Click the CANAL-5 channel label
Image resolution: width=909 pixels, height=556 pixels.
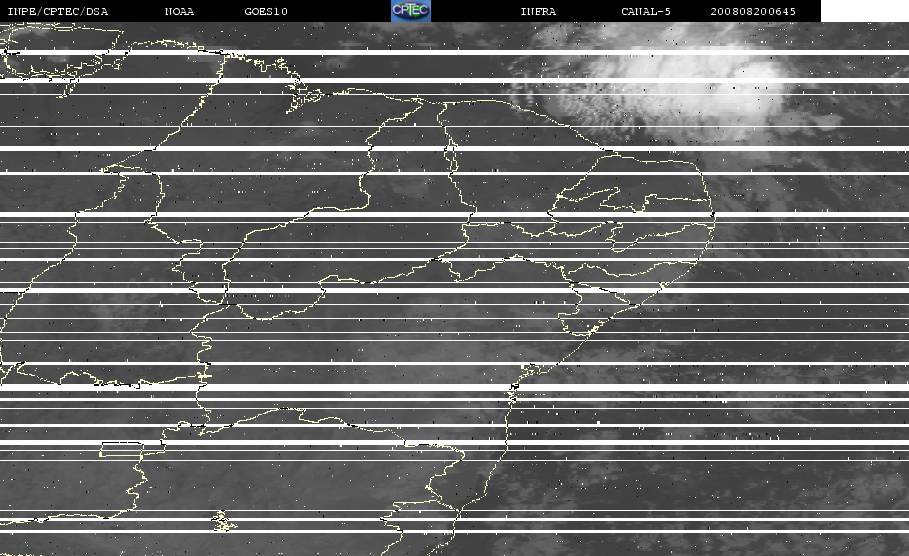point(646,12)
